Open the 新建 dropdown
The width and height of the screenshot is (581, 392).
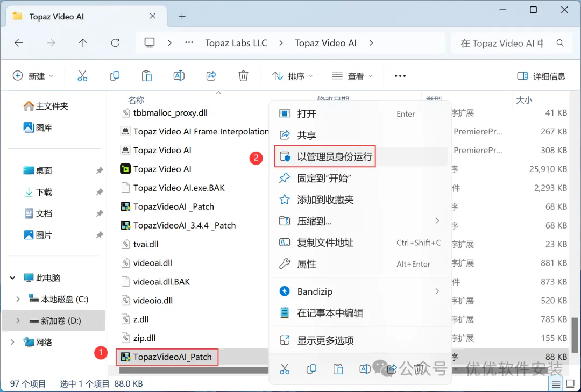coord(33,76)
